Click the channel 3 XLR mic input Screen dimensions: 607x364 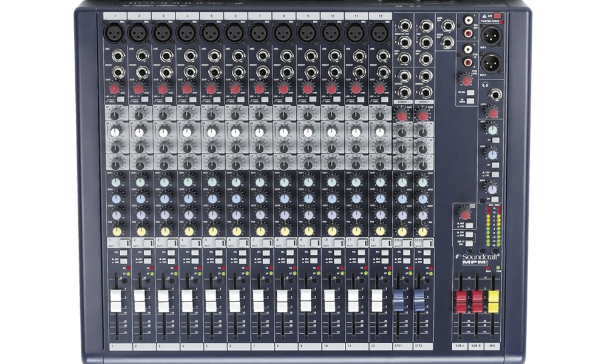(x=162, y=32)
